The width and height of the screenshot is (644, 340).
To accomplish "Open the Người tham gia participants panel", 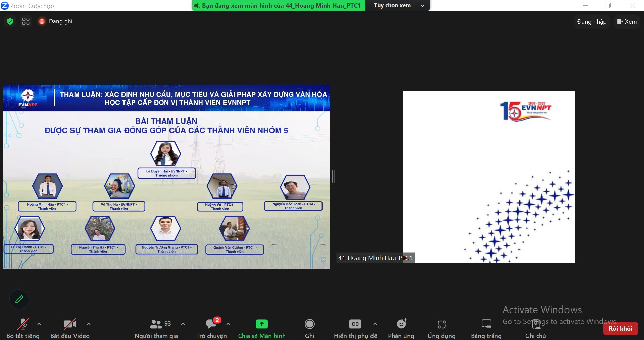I will pyautogui.click(x=156, y=329).
